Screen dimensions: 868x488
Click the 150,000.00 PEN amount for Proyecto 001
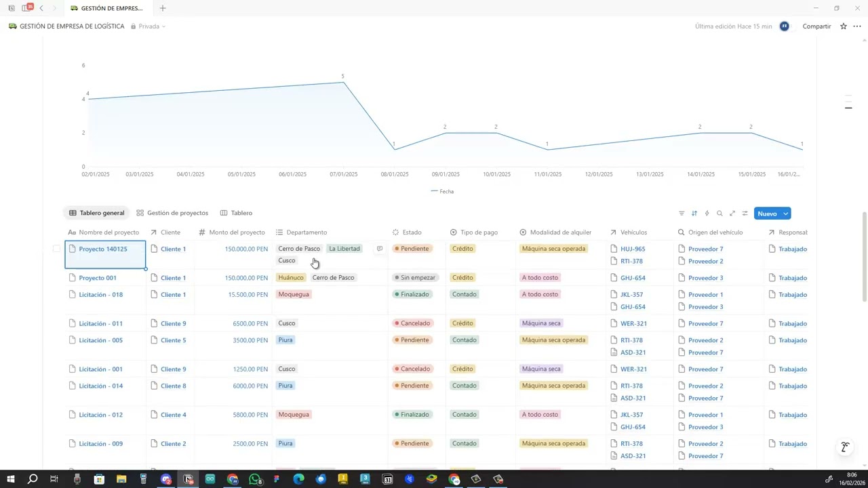(x=246, y=278)
